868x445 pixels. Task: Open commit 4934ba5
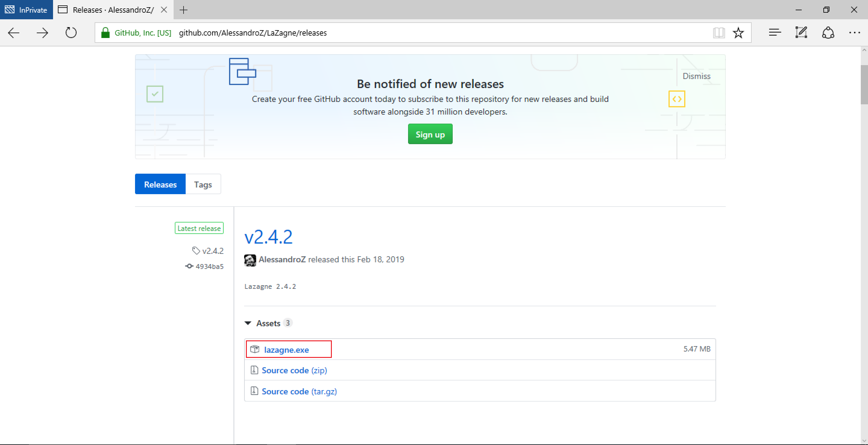[x=209, y=266]
